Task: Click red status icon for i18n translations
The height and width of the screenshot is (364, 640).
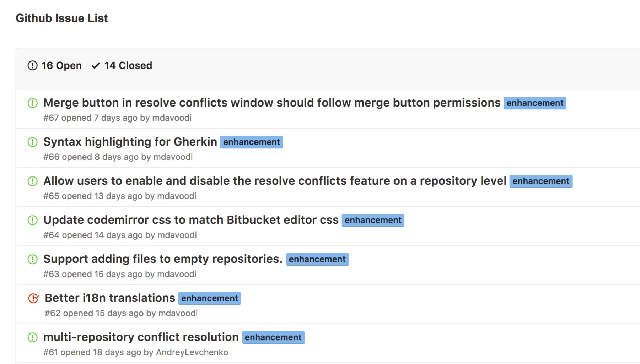Action: (x=33, y=298)
